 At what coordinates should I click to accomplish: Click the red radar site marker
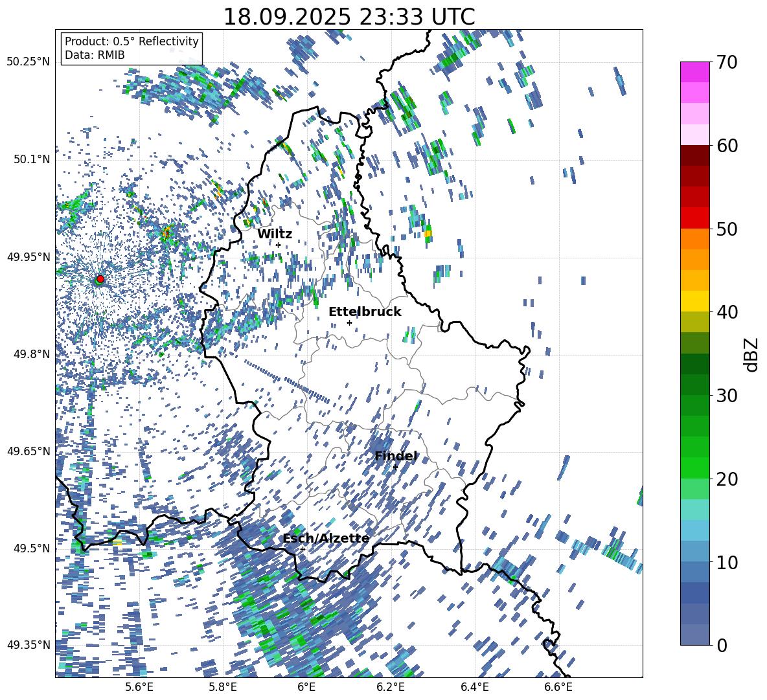pyautogui.click(x=100, y=278)
